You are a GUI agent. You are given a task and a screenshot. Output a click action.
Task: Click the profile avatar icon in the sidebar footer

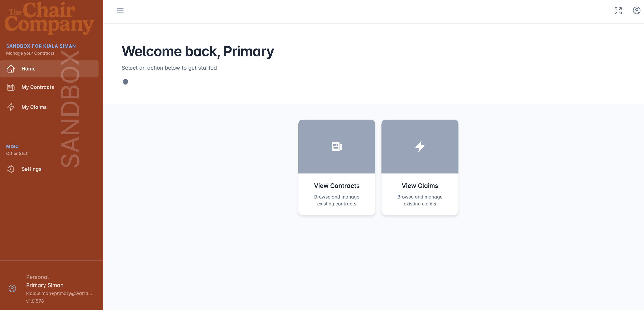click(x=12, y=288)
